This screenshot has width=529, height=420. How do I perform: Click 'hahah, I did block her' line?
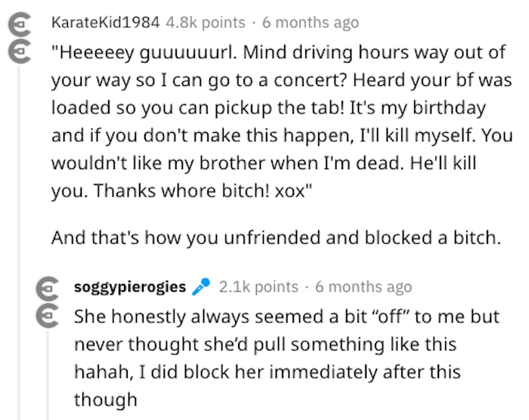(268, 372)
